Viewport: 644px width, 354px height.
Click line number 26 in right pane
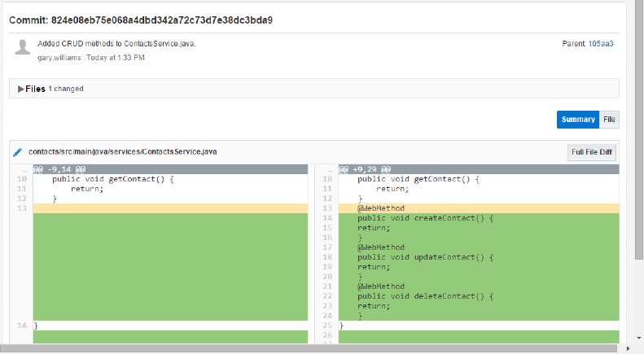tap(327, 335)
